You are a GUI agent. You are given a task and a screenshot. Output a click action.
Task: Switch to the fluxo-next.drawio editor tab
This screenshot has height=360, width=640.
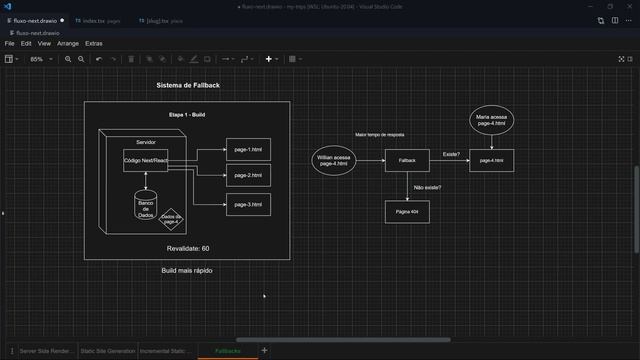click(35, 20)
